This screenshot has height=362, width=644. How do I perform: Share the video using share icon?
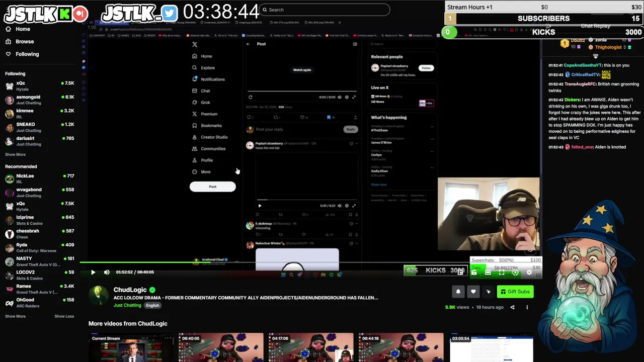click(512, 307)
